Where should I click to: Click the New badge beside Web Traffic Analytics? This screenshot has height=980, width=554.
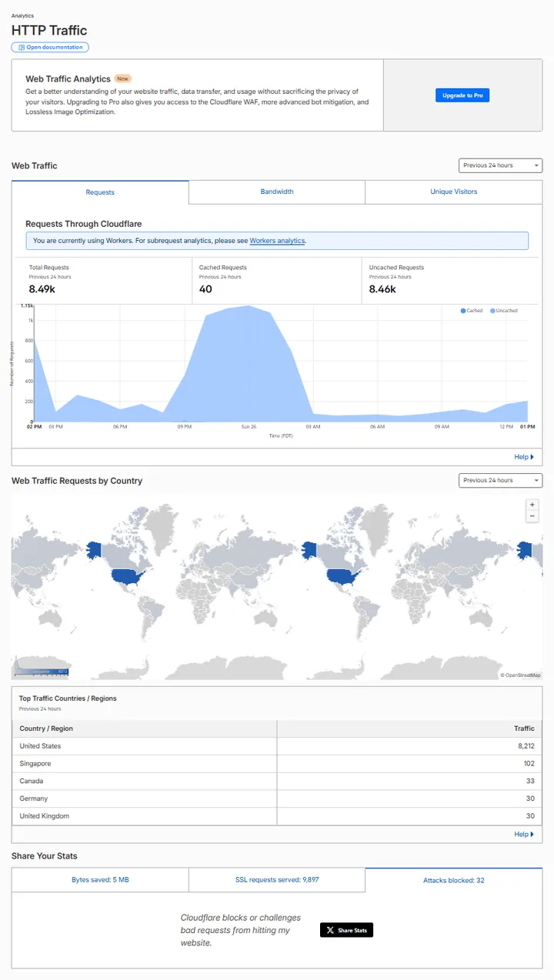(x=123, y=78)
